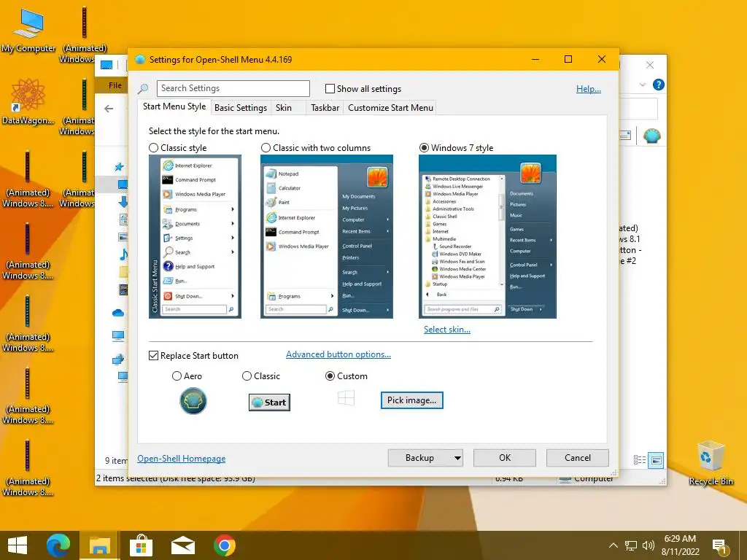This screenshot has height=560, width=747.
Task: Open the Backup dropdown arrow
Action: point(457,458)
